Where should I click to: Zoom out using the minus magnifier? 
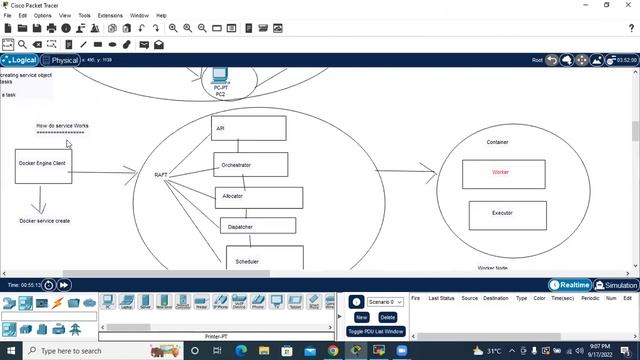click(x=202, y=28)
